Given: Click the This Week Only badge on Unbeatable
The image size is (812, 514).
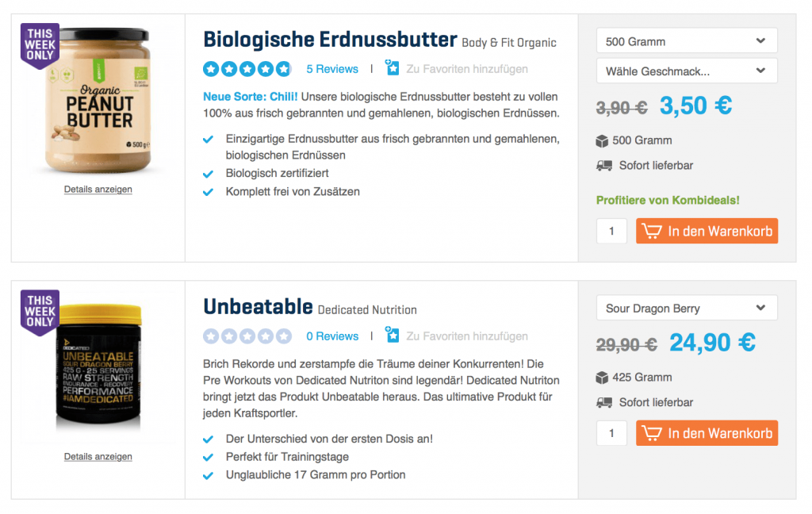Looking at the screenshot, I should pos(40,313).
